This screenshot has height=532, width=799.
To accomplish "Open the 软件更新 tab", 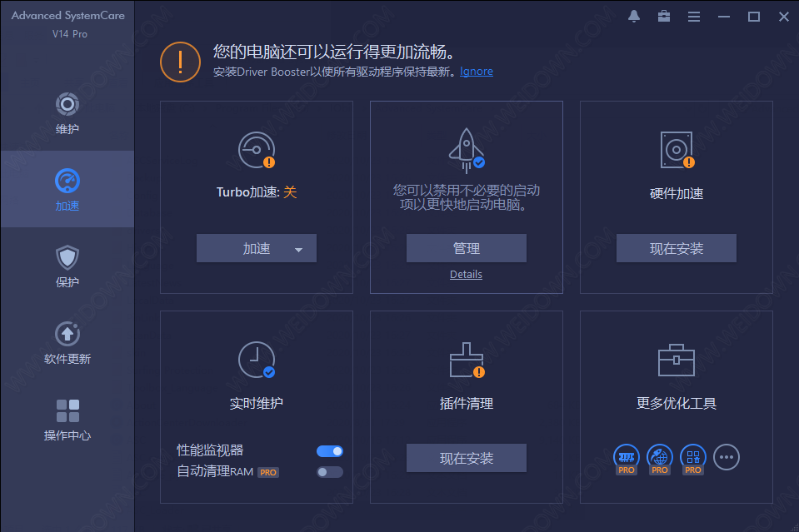I will (x=67, y=343).
